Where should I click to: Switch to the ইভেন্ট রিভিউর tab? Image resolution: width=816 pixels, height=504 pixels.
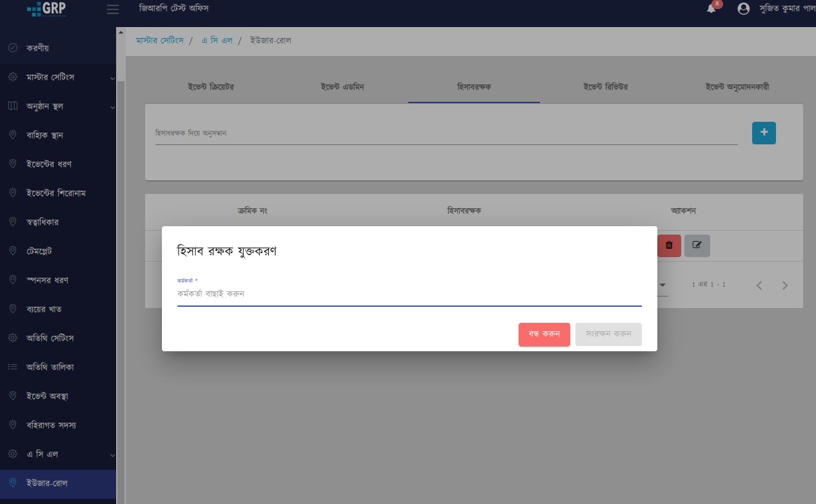605,87
